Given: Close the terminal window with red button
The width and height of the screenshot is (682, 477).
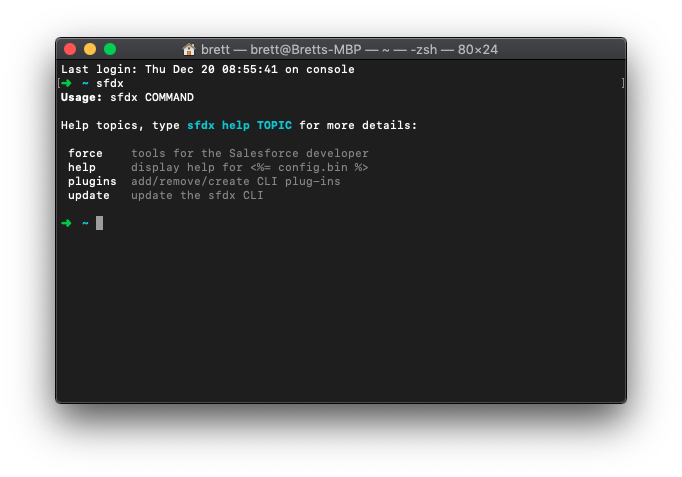Looking at the screenshot, I should point(70,49).
